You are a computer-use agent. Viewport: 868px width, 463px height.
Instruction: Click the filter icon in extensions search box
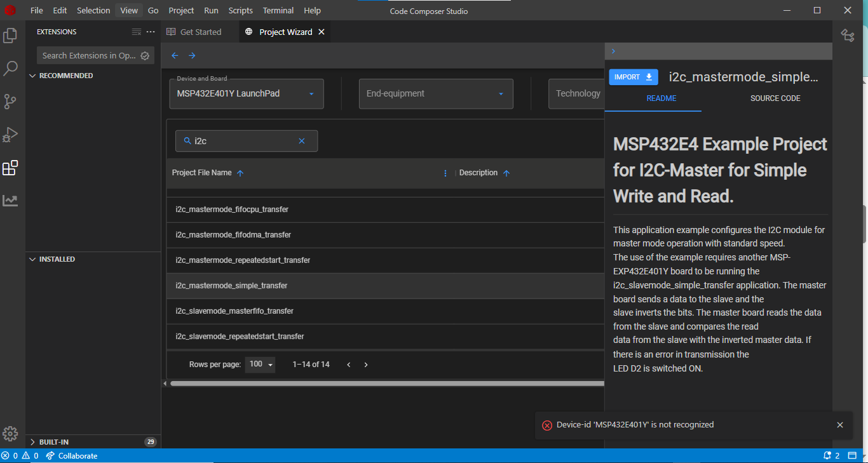click(145, 56)
